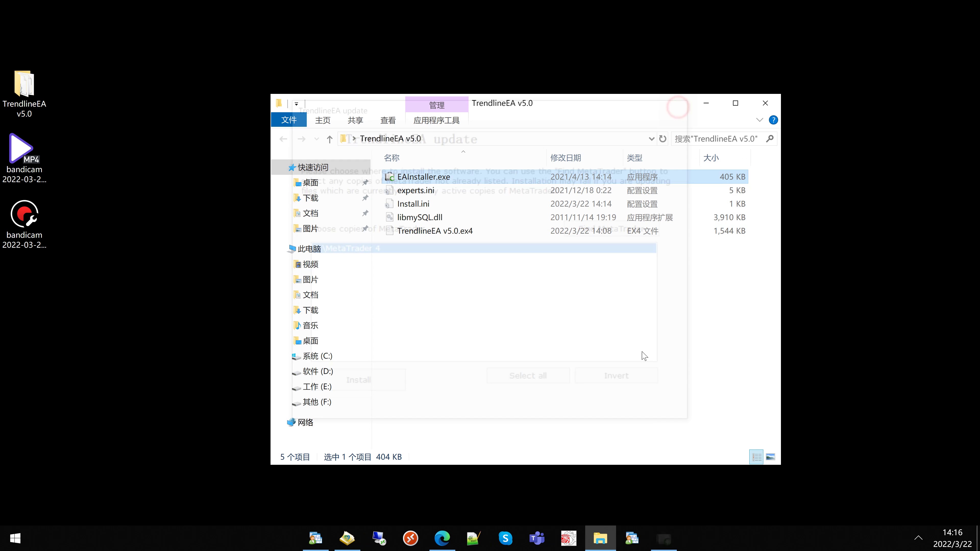This screenshot has width=980, height=551.
Task: Show hidden system tray icons
Action: [918, 538]
